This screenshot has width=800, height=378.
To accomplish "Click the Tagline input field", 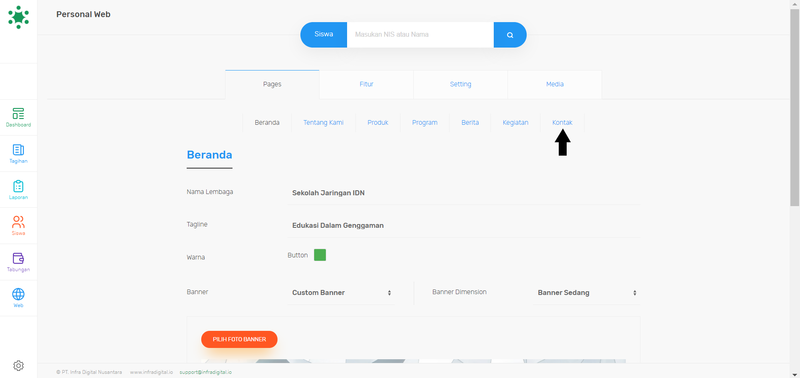I will (464, 225).
